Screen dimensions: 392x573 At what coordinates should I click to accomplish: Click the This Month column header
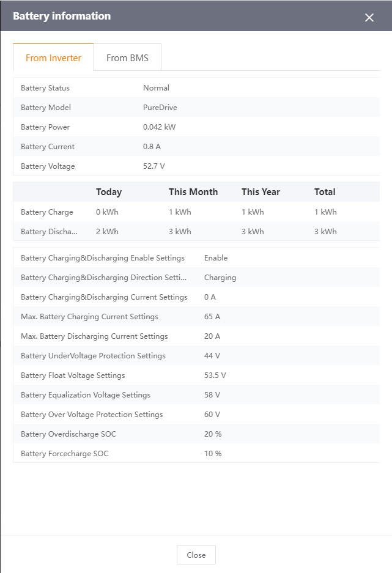coord(193,192)
